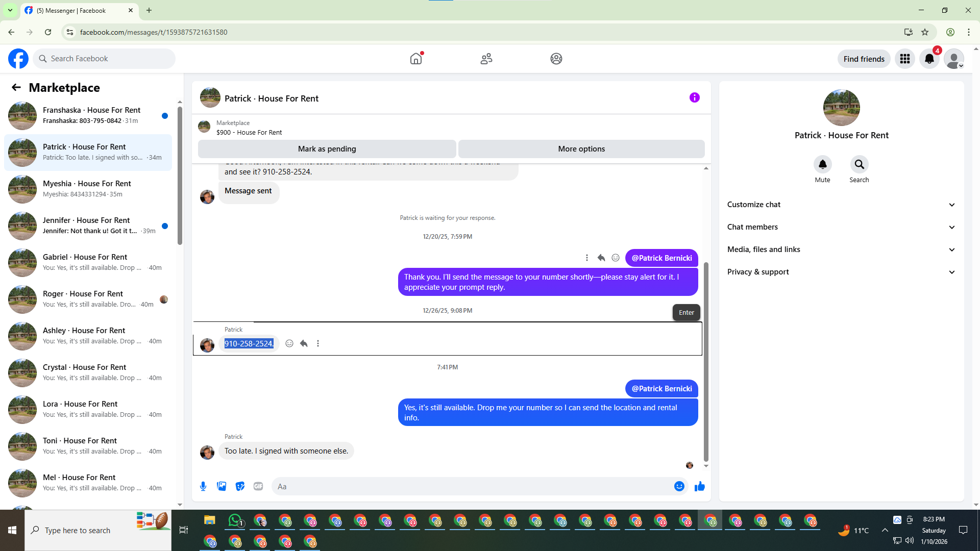Image resolution: width=980 pixels, height=551 pixels.
Task: Click the Mark as pending button
Action: coord(327,149)
